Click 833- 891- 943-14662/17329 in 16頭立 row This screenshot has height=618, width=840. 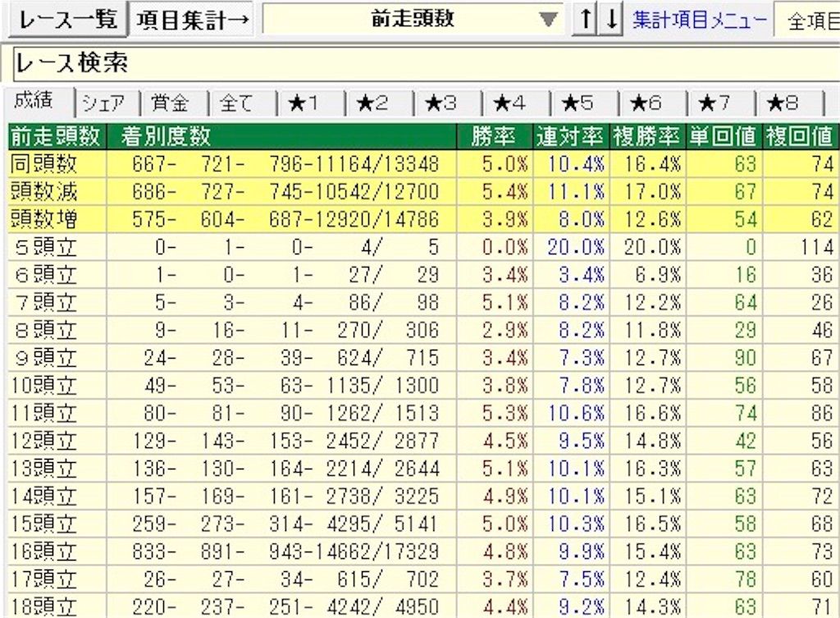click(285, 552)
